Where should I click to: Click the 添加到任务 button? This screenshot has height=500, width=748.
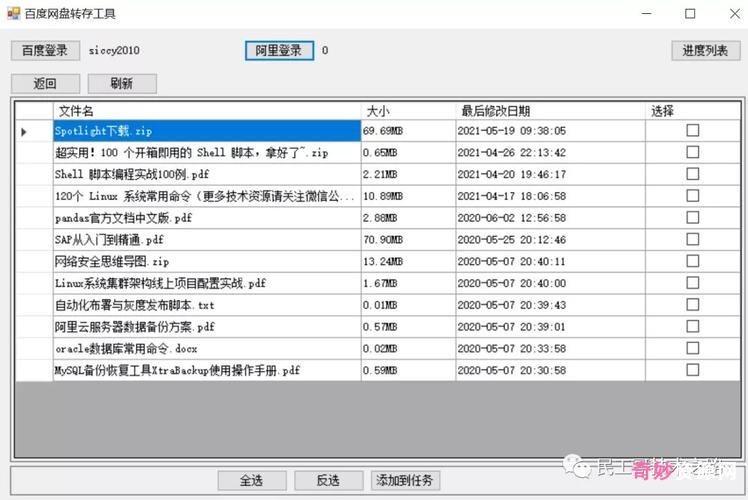[x=405, y=480]
